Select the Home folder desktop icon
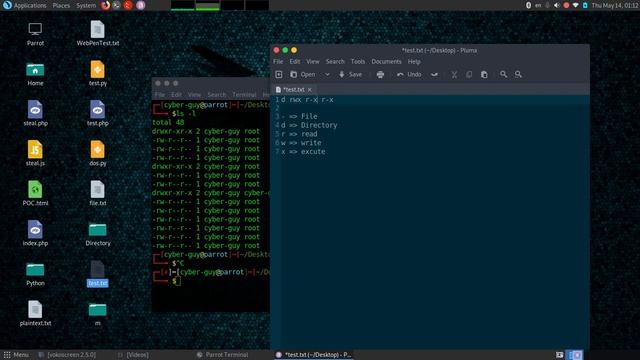 click(x=35, y=74)
